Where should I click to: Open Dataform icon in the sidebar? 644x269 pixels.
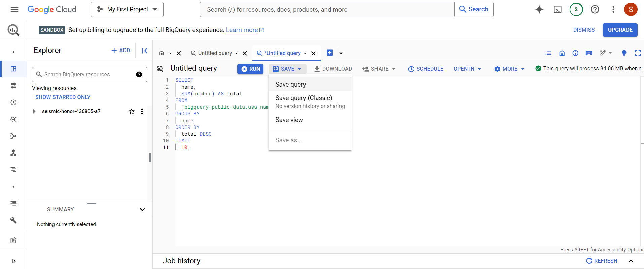tap(13, 136)
